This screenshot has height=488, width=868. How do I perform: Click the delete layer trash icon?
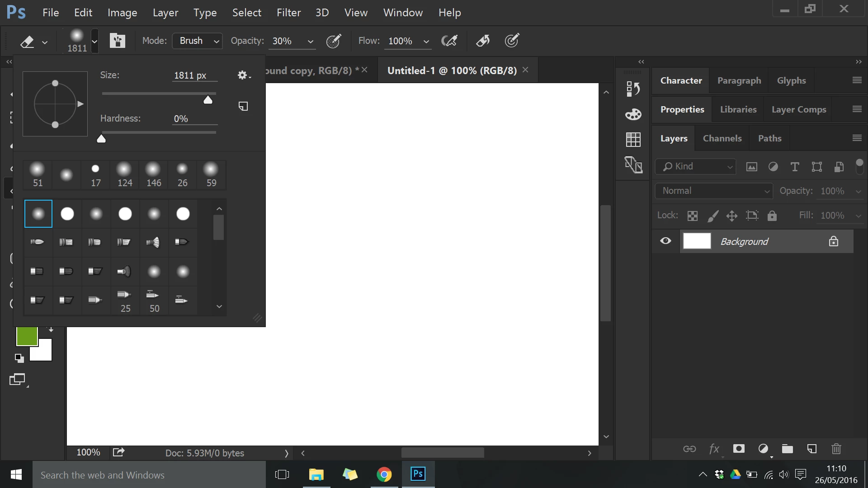click(x=836, y=449)
